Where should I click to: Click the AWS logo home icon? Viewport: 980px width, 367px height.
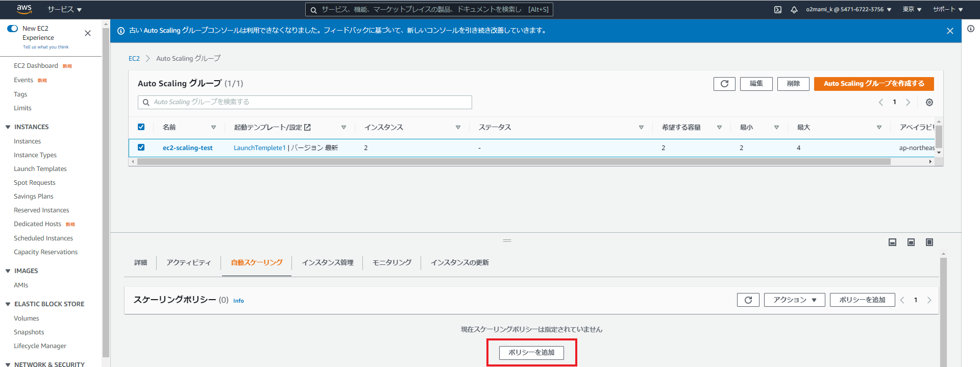pyautogui.click(x=24, y=9)
